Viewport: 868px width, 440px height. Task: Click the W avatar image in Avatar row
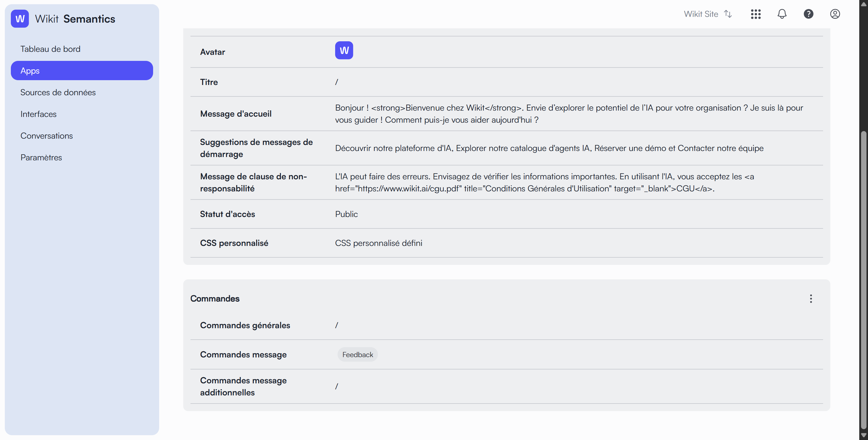click(x=344, y=51)
